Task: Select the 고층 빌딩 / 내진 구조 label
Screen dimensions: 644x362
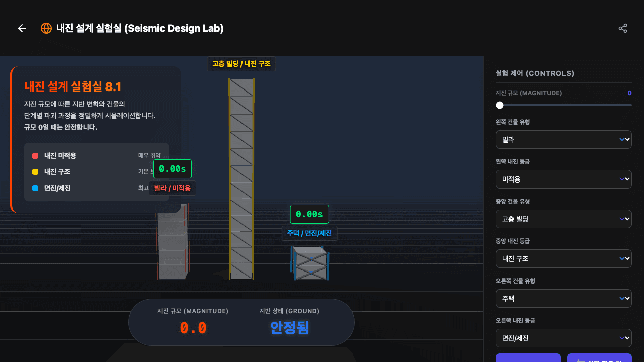Action: [242, 64]
